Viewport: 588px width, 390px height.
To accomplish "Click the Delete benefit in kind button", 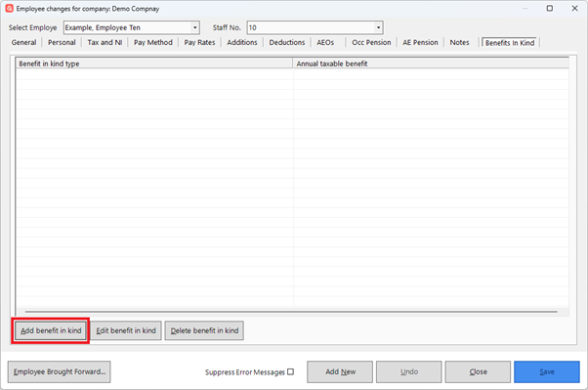I will coord(204,330).
